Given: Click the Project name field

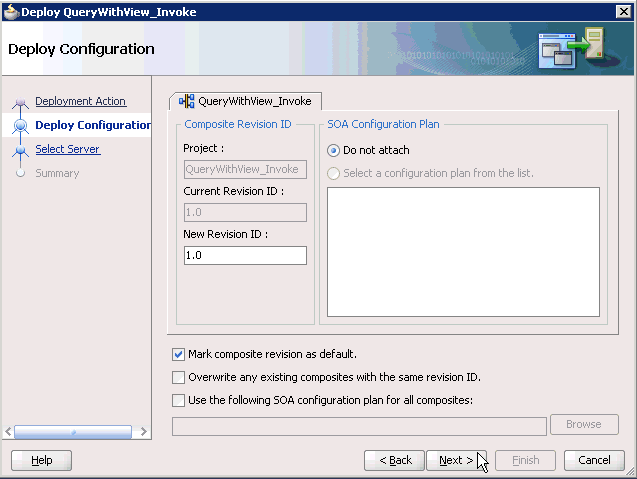Looking at the screenshot, I should pyautogui.click(x=245, y=169).
